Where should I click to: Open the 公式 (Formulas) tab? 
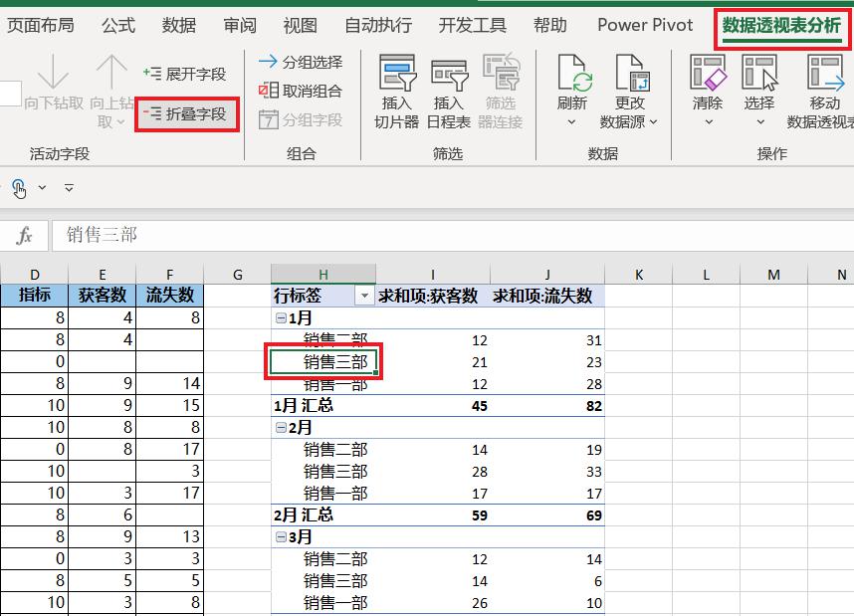[118, 25]
